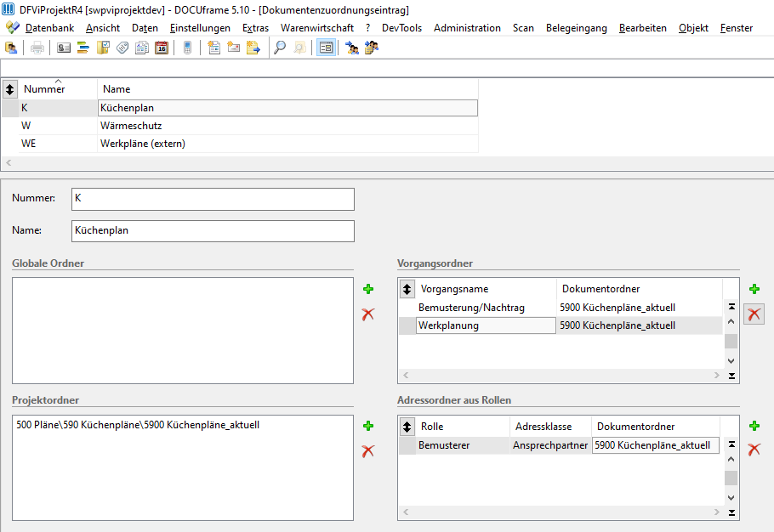Open the Warenwirtschaft menu
Viewport: 774px width, 532px height.
click(317, 28)
